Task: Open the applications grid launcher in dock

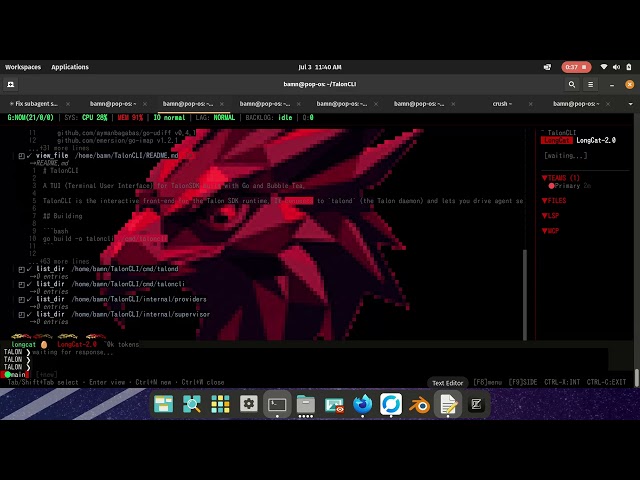Action: [220, 404]
